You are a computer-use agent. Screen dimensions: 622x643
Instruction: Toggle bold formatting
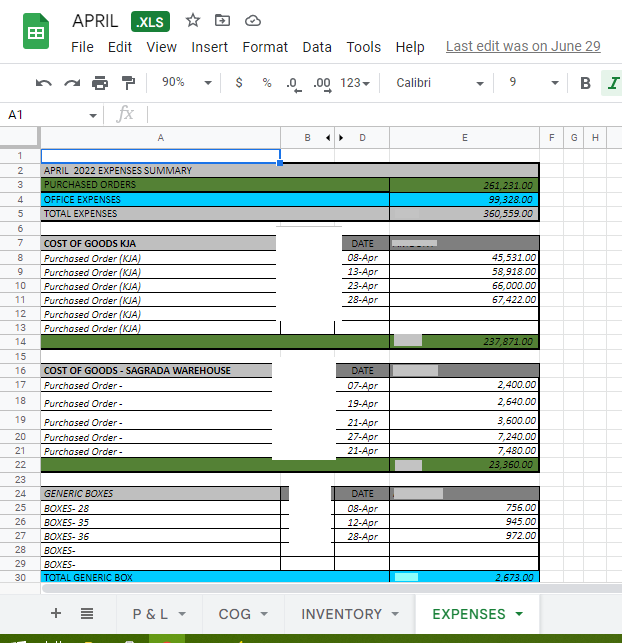pos(585,83)
